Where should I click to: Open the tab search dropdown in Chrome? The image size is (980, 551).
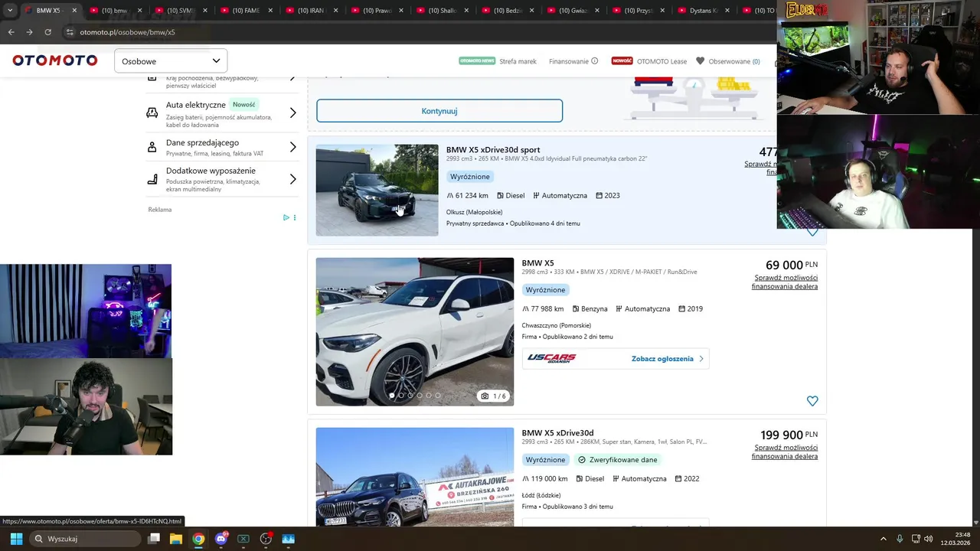(x=10, y=11)
